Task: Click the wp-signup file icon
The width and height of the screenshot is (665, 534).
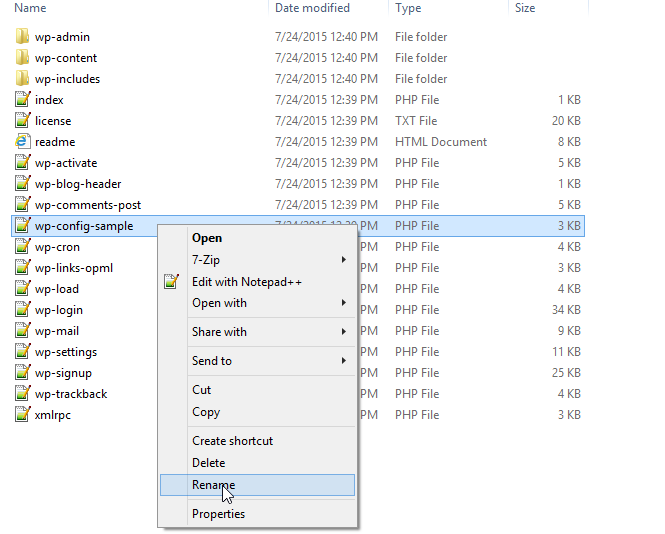Action: [23, 372]
